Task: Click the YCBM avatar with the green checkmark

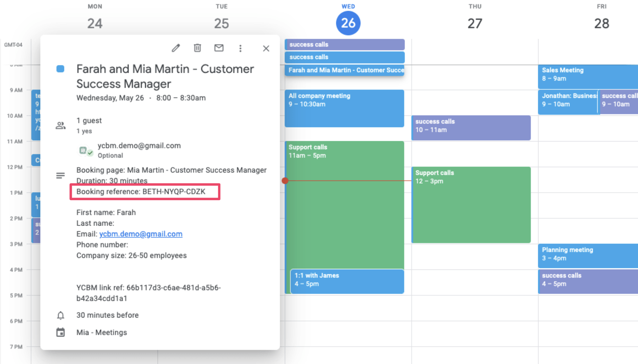Action: pyautogui.click(x=84, y=150)
